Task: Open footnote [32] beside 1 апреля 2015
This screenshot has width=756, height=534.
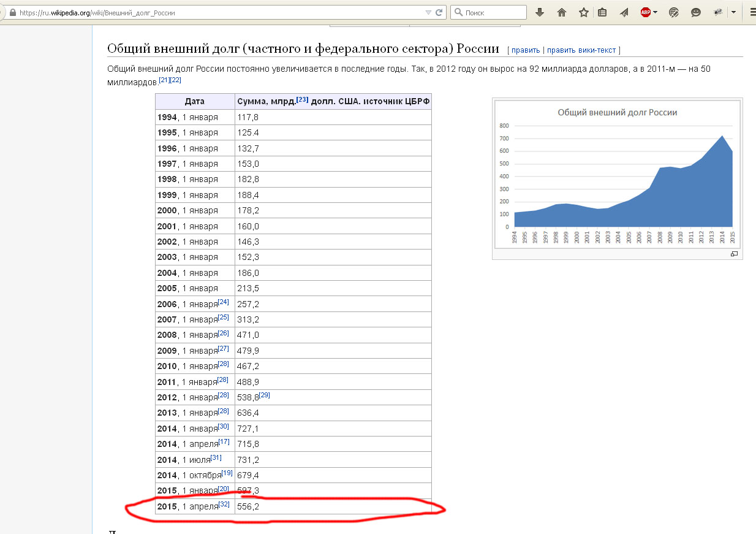Action: tap(224, 504)
